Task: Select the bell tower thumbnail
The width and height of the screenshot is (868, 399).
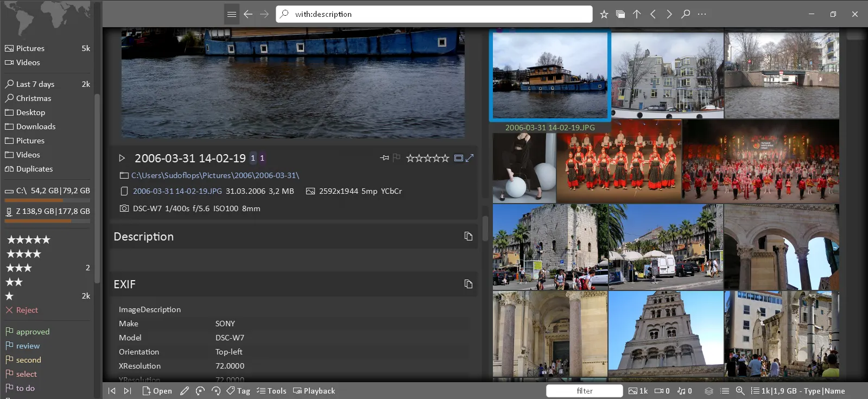Action: [666, 334]
